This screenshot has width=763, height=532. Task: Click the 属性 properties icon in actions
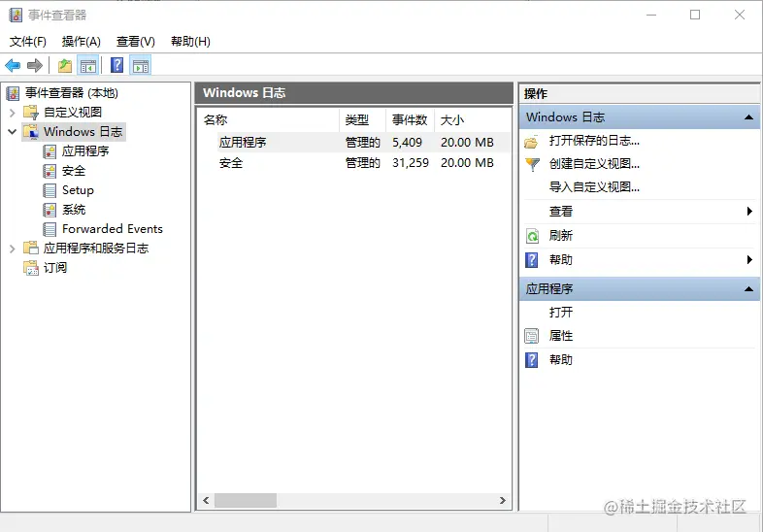(532, 336)
